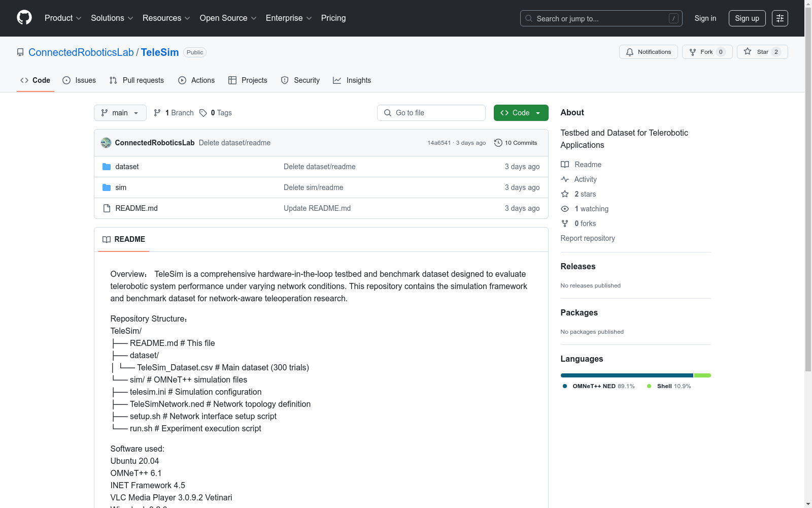
Task: View the 10 Commits history
Action: coord(516,143)
